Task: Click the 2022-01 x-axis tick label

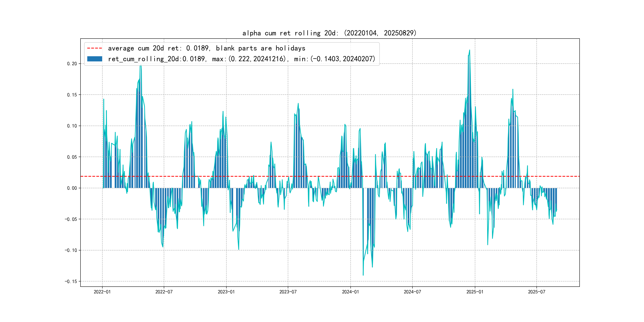Action: point(102,292)
